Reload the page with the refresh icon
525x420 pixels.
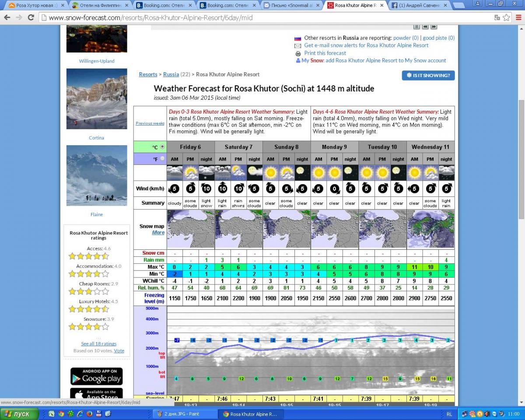(x=31, y=17)
